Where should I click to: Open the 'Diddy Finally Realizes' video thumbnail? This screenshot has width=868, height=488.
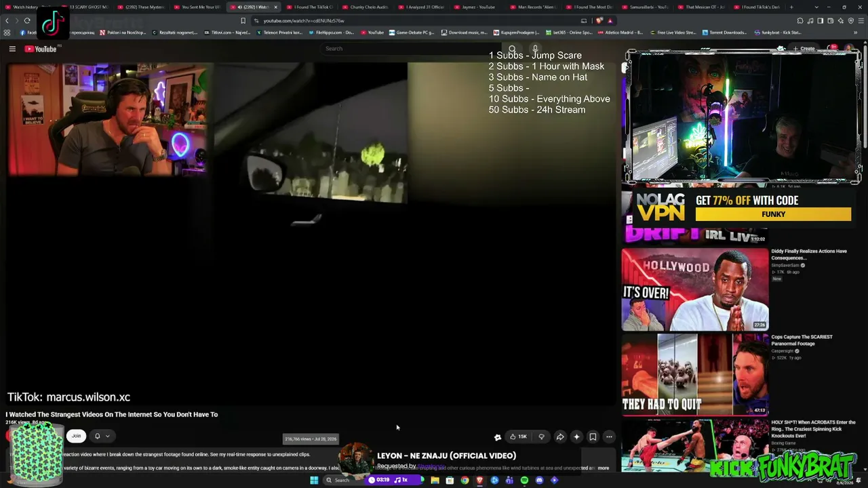point(695,289)
